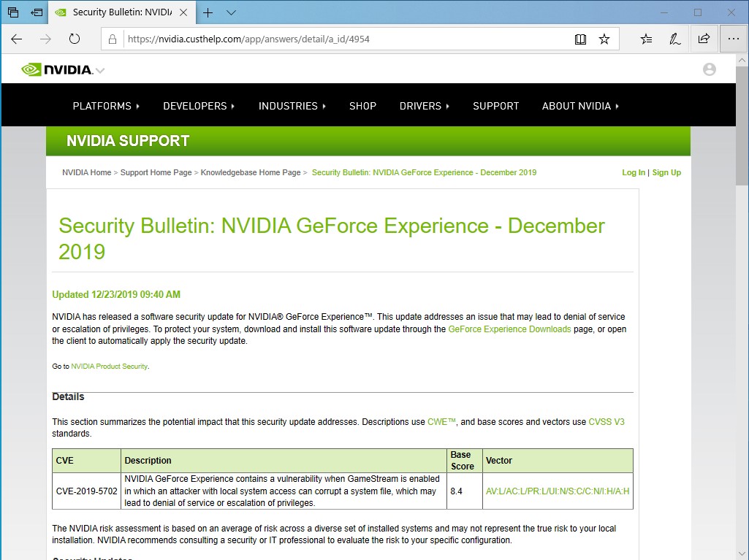
Task: Click the browser forward arrow
Action: 45,39
